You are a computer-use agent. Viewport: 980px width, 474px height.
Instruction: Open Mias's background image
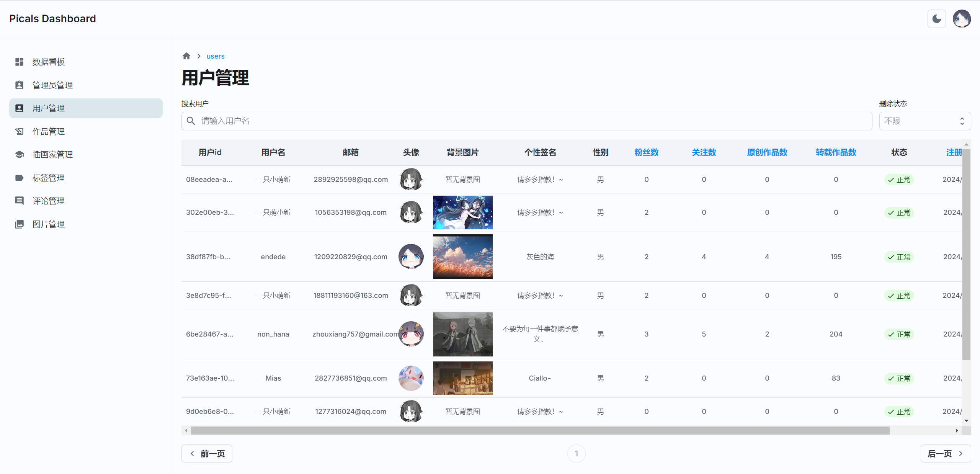tap(462, 378)
